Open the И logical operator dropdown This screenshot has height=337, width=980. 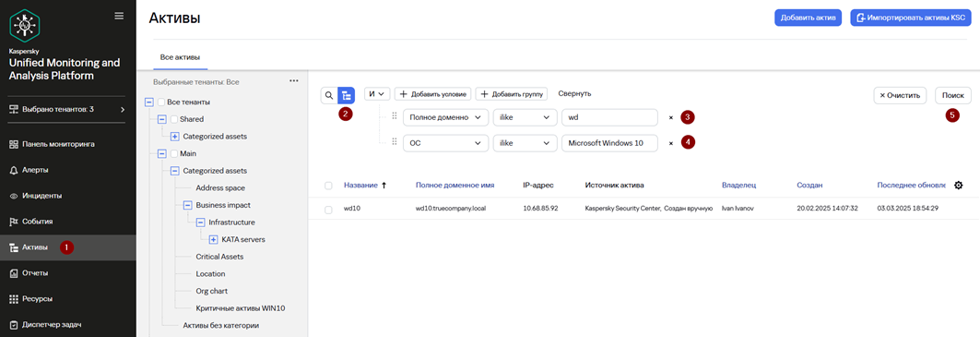(377, 94)
